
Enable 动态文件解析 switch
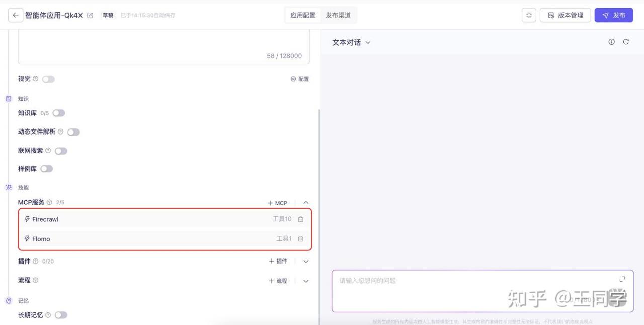pyautogui.click(x=73, y=132)
